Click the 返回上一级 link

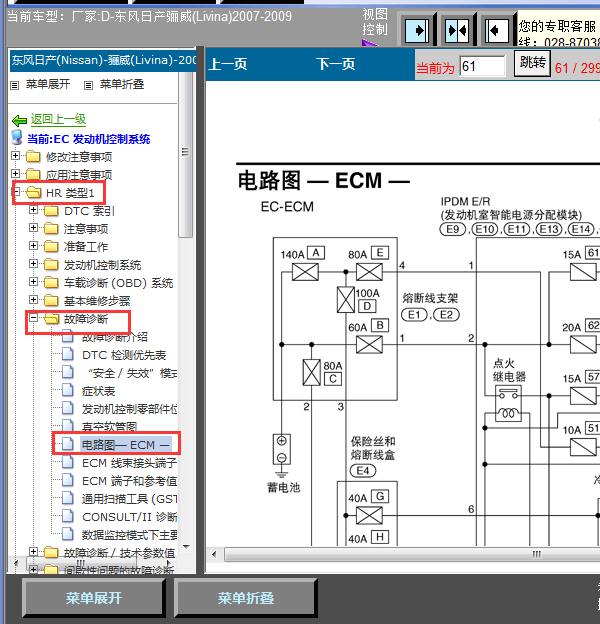[x=58, y=119]
